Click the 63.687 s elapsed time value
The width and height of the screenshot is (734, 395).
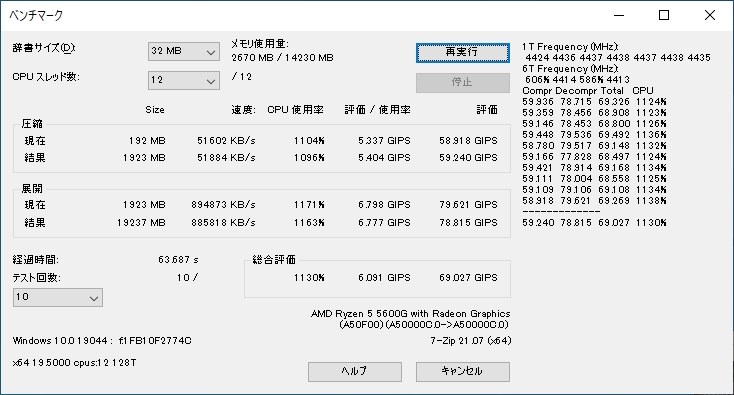pos(178,260)
